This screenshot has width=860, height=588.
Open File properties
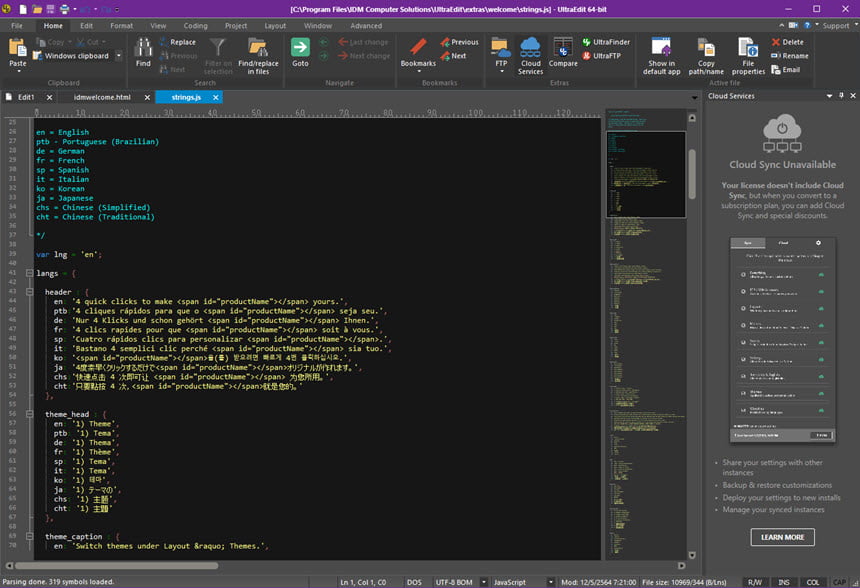point(748,56)
